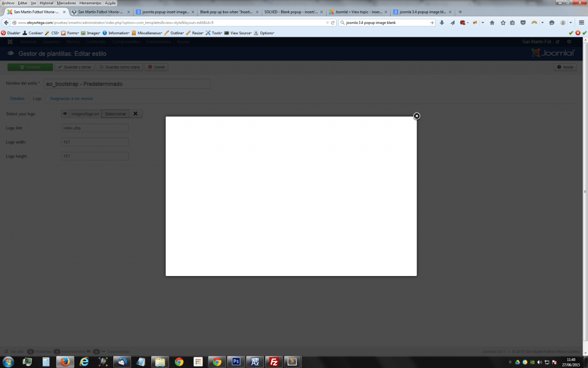
Task: Show the bookmarks list icon
Action: click(512, 22)
